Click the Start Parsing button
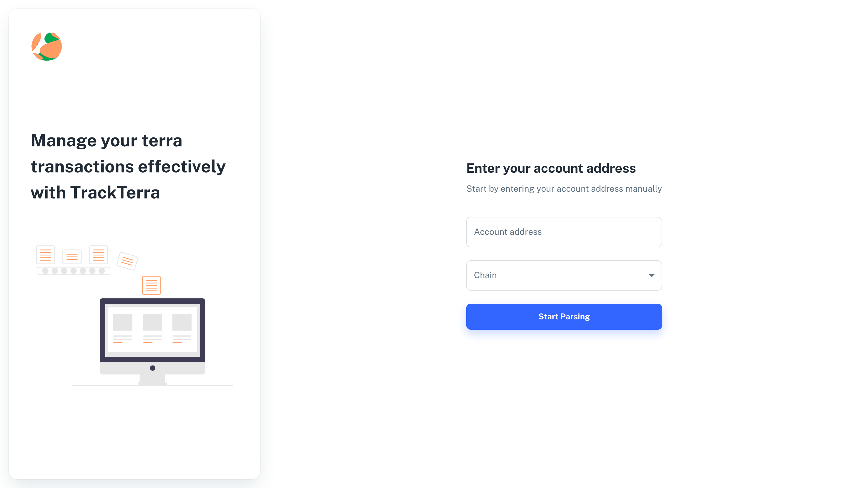This screenshot has height=488, width=868. pos(564,317)
